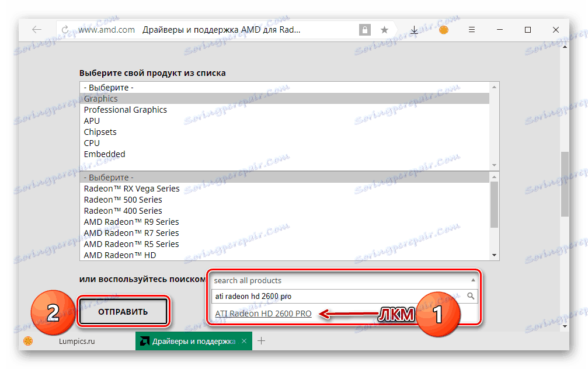588x369 pixels.
Task: Open the ATI Radeon HD 2600 PRO link
Action: click(x=263, y=313)
